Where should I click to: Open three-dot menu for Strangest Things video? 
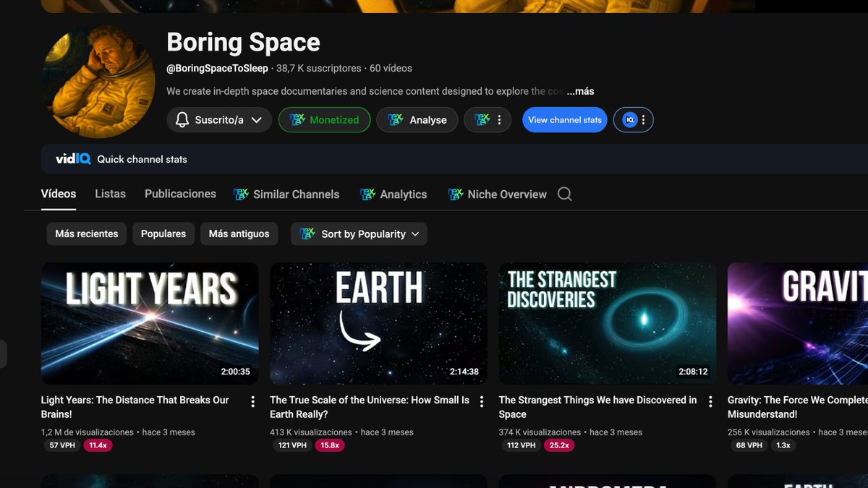[710, 402]
